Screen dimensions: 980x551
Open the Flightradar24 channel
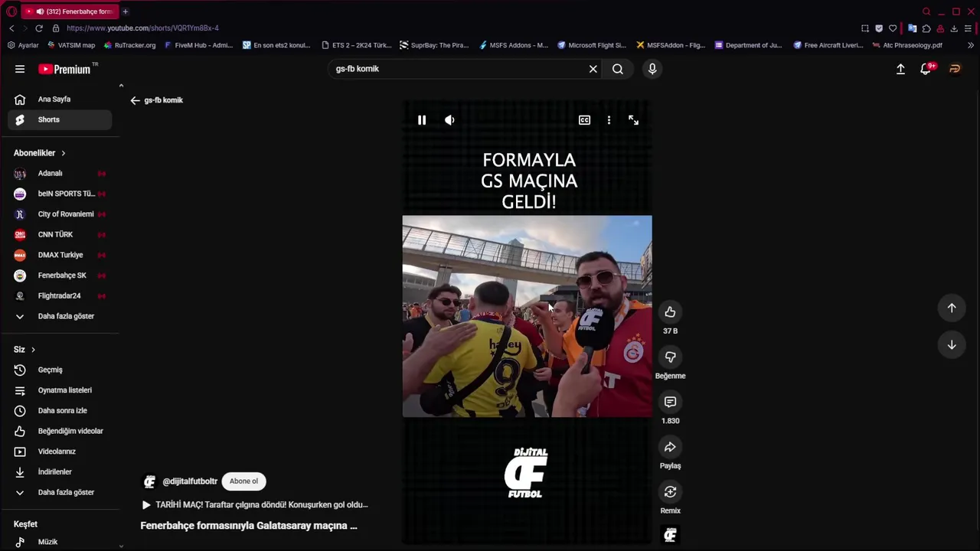[60, 296]
